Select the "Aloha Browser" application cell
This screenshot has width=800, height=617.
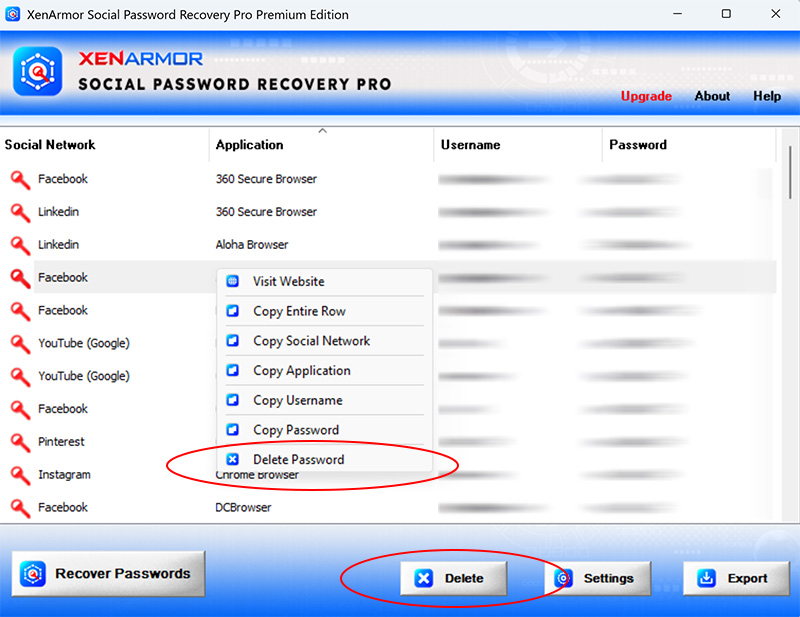[252, 245]
